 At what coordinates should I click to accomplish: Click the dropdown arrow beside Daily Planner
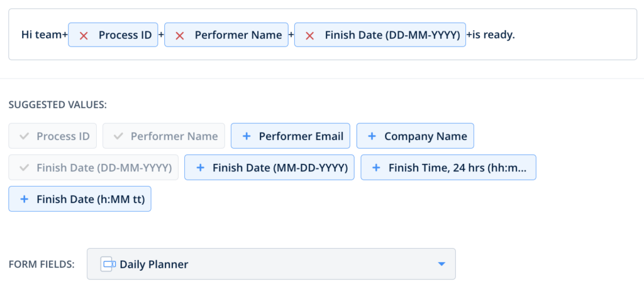pos(441,264)
